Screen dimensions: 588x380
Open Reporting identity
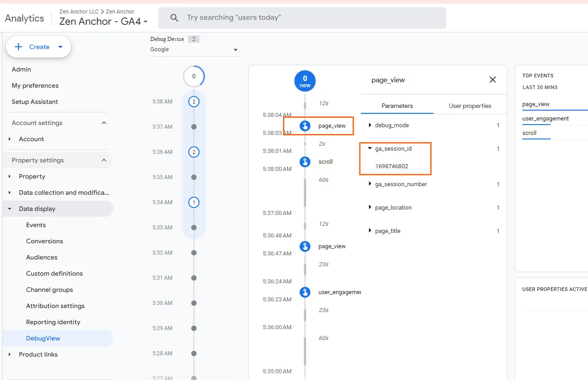[x=53, y=322]
